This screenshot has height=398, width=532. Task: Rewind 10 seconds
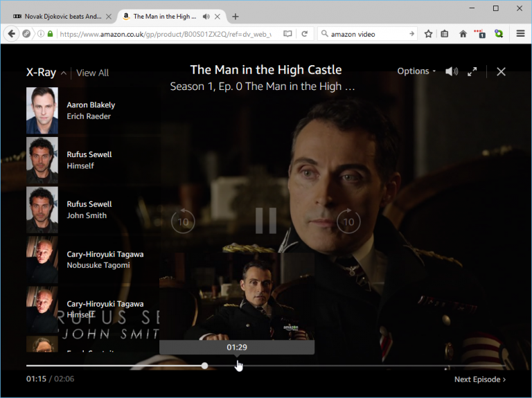183,221
